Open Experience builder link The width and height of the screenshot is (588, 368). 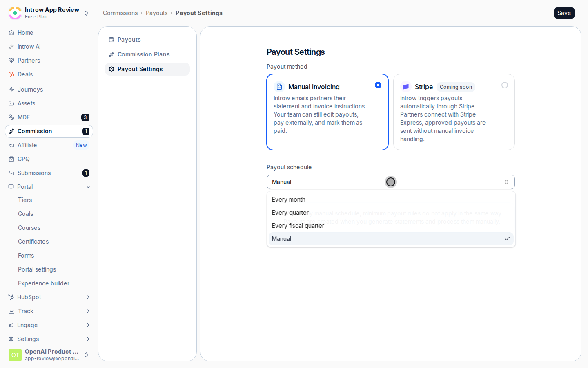[44, 283]
